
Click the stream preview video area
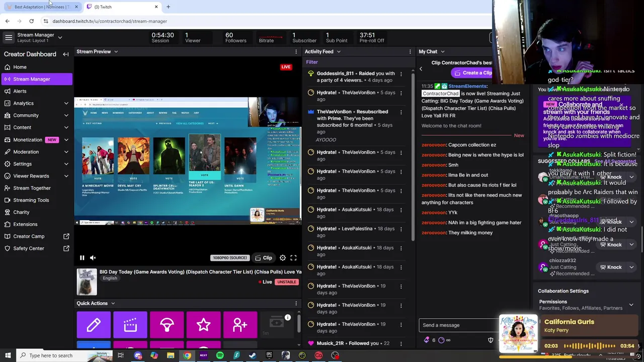[x=188, y=161]
